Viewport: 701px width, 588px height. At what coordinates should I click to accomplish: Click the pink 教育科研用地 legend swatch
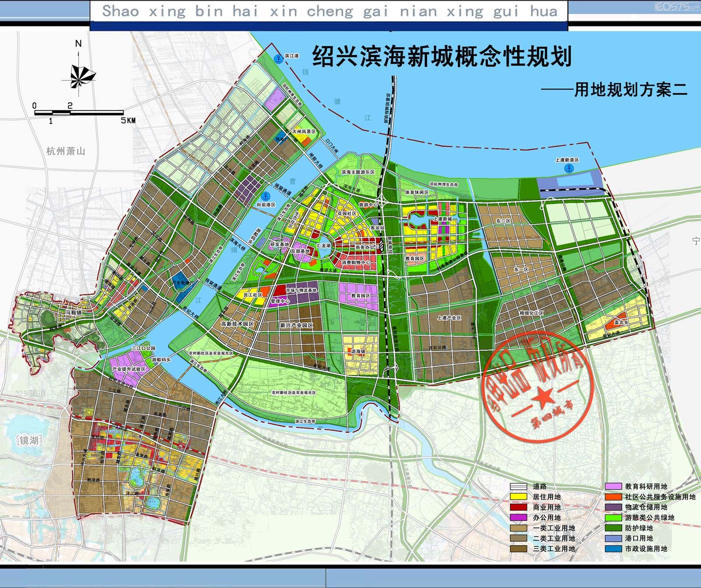click(613, 486)
